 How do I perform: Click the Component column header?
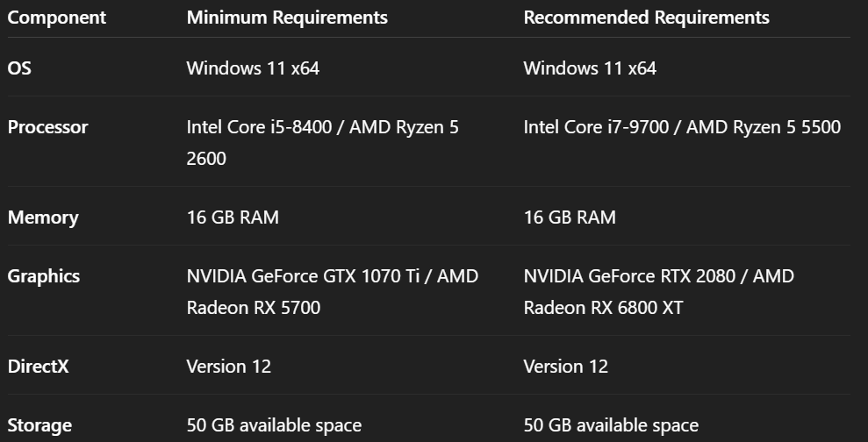click(57, 18)
